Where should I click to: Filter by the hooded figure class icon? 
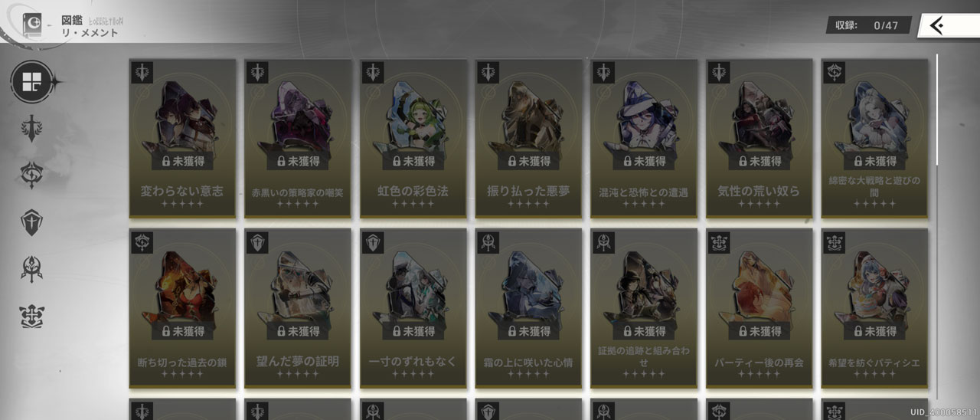32,268
